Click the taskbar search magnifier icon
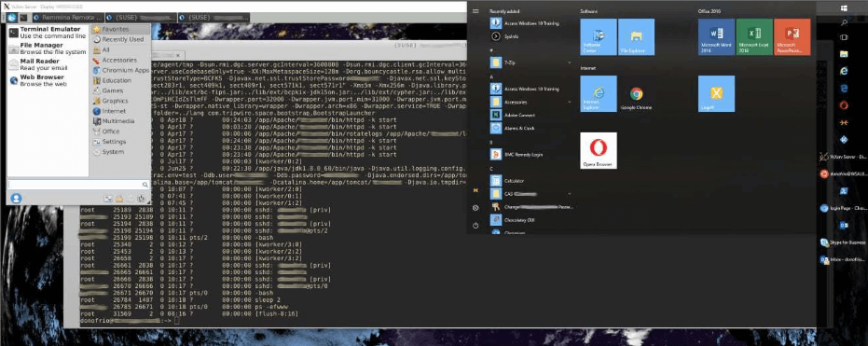 point(844,22)
